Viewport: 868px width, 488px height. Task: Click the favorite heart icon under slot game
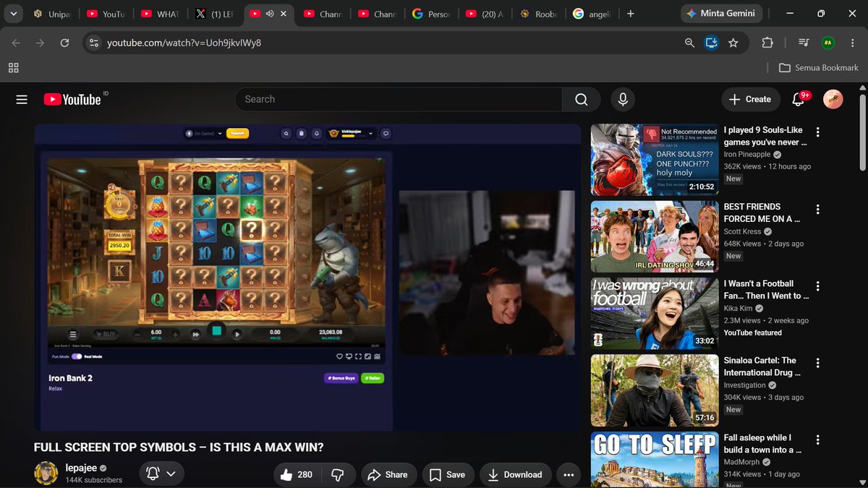click(x=340, y=356)
